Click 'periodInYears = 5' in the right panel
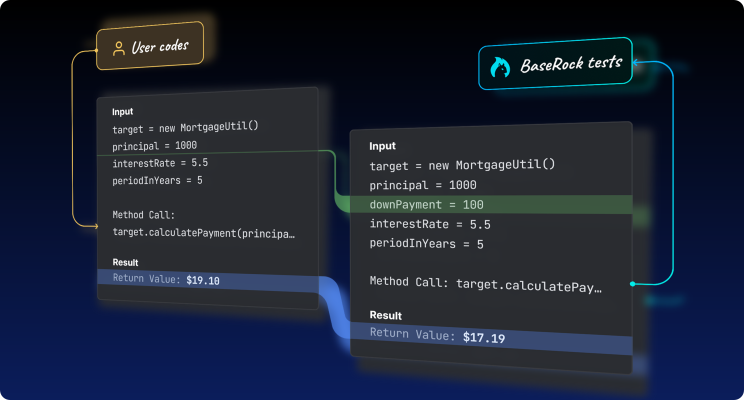Viewport: 744px width, 400px height. 427,244
